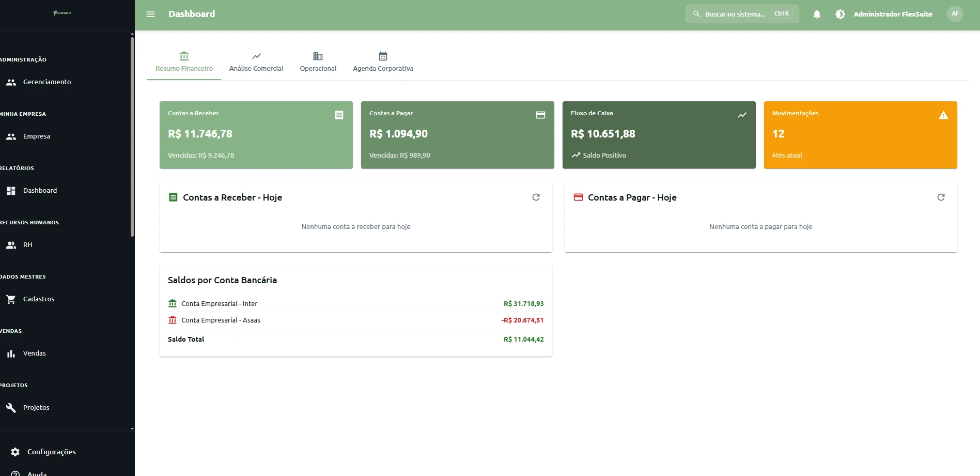980x476 pixels.
Task: Click the R$ 11.746,78 receivable amount
Action: (200, 134)
